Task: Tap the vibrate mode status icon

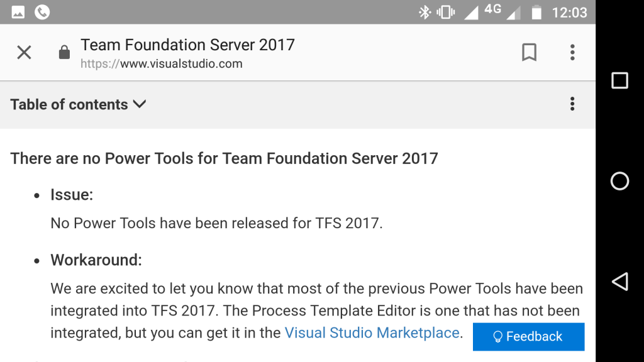Action: [446, 13]
